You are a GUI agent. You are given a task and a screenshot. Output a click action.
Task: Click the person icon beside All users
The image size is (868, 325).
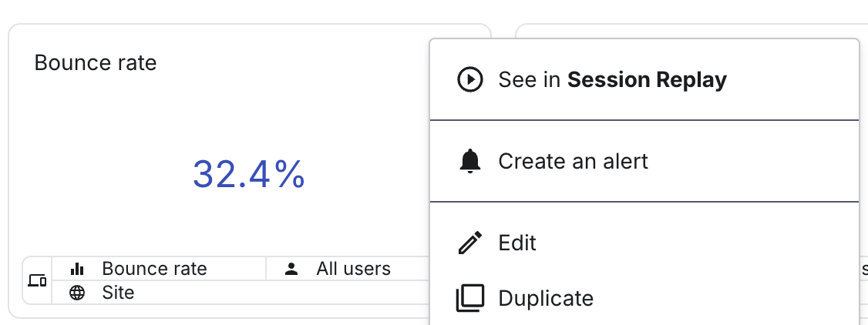click(x=291, y=269)
